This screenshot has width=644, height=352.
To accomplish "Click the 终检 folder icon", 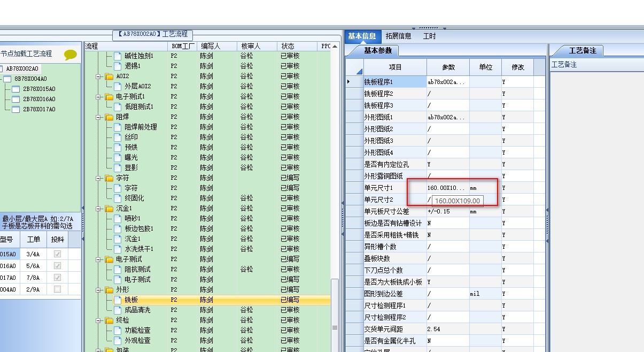I will pyautogui.click(x=109, y=320).
